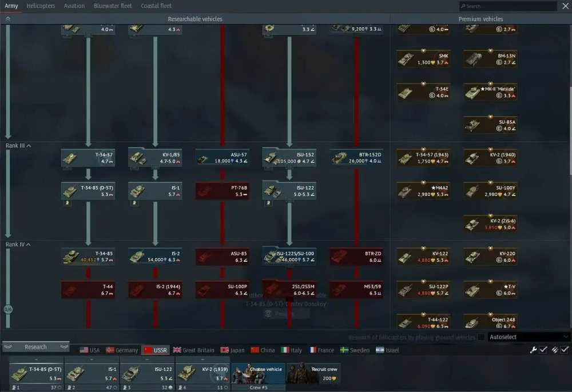The width and height of the screenshot is (572, 392).
Task: Pick the ASU-57 vehicle tile
Action: coord(223,158)
